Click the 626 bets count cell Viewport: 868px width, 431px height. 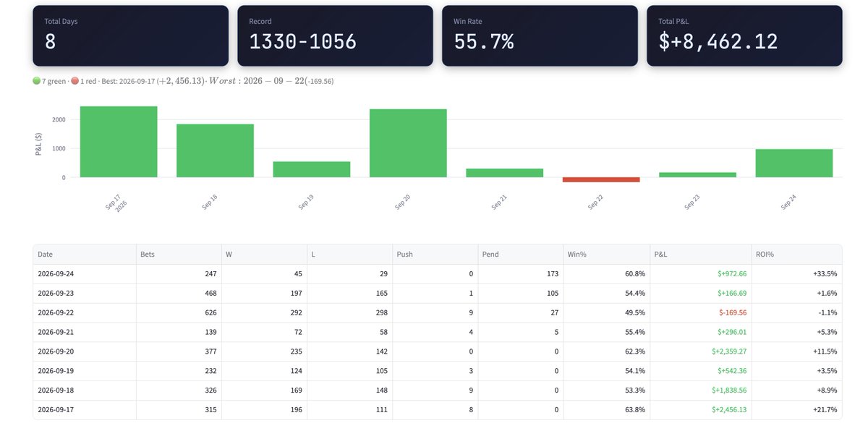(x=179, y=313)
